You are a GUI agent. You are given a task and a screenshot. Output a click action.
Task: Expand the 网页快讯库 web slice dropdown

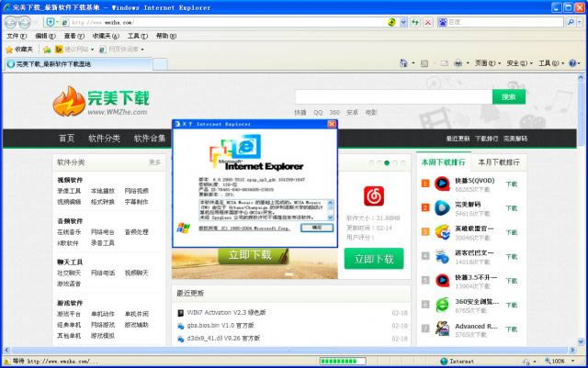point(142,50)
